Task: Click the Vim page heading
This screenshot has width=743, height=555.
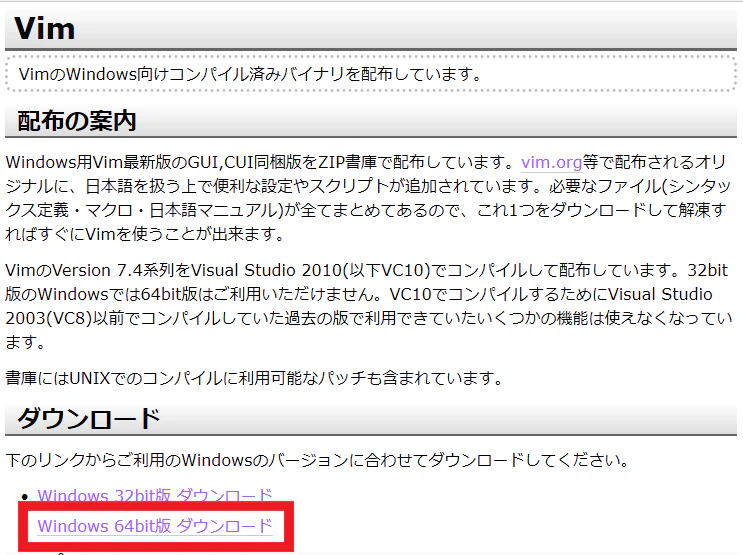Action: [x=45, y=28]
